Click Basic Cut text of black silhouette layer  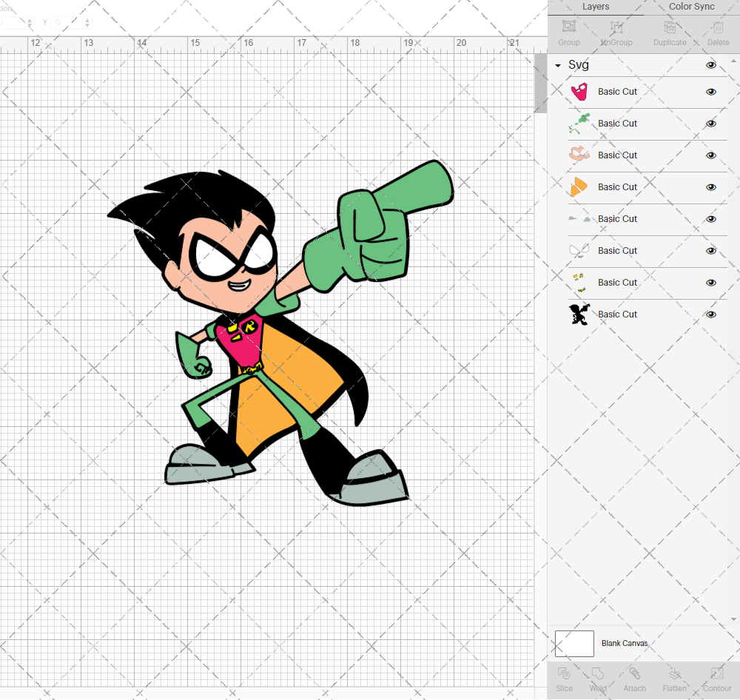point(617,314)
